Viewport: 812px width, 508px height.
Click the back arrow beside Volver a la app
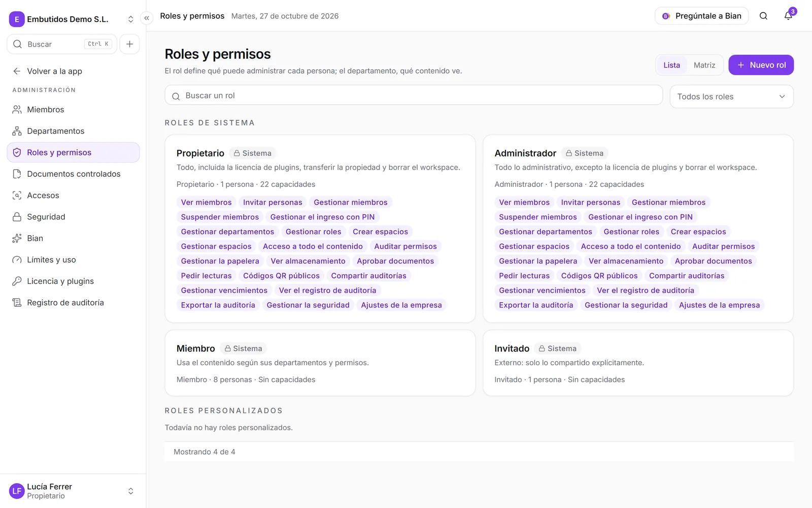(x=17, y=71)
